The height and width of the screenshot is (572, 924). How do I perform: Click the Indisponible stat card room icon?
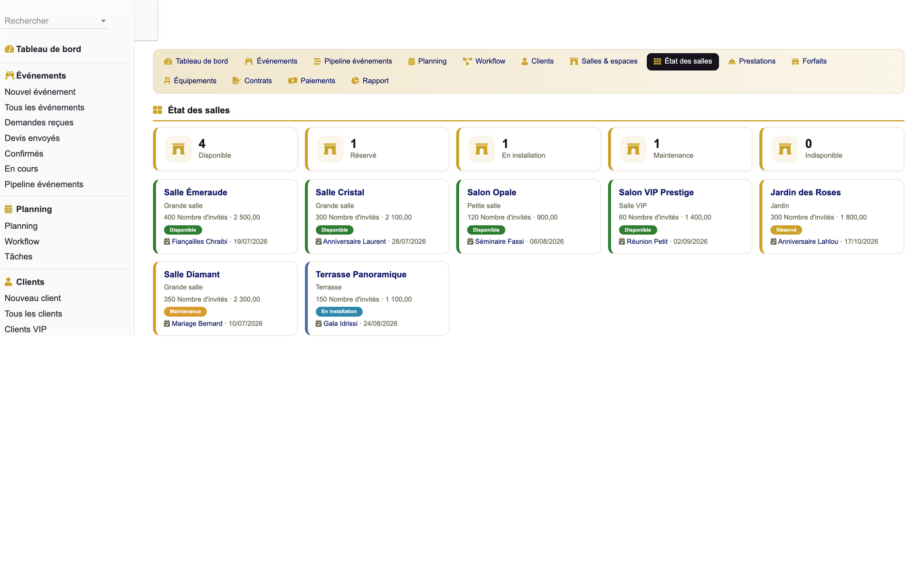click(x=785, y=149)
